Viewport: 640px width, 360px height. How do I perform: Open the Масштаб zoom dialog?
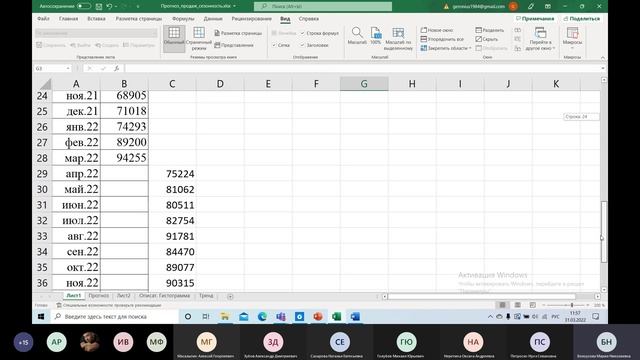coord(357,36)
